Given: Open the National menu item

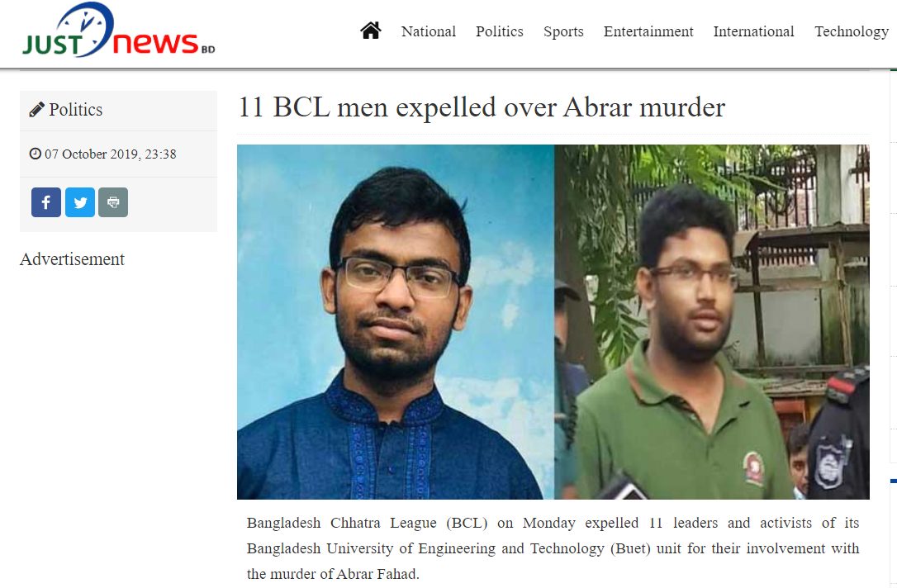Looking at the screenshot, I should (429, 31).
